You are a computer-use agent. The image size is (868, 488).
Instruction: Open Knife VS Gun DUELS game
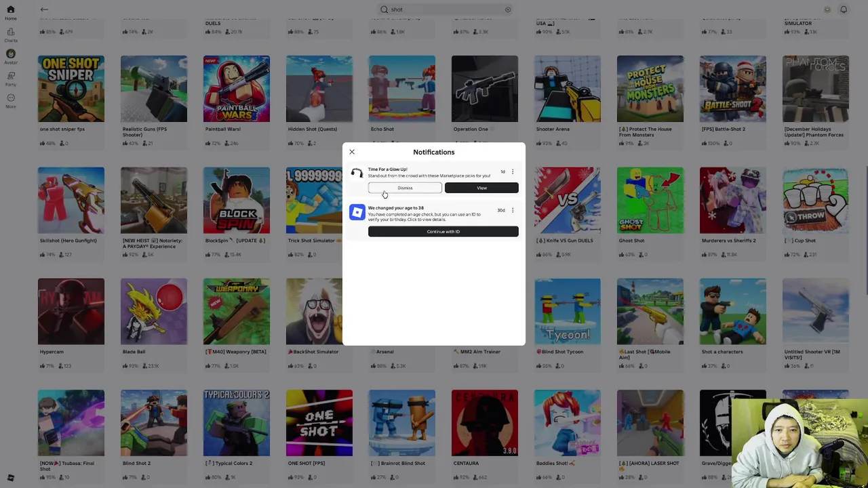tap(568, 200)
